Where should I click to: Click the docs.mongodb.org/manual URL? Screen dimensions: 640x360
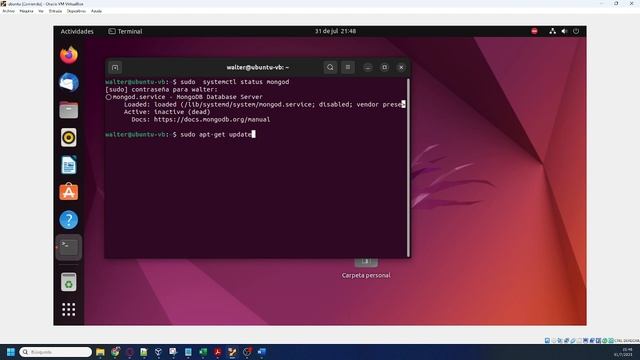pos(212,120)
